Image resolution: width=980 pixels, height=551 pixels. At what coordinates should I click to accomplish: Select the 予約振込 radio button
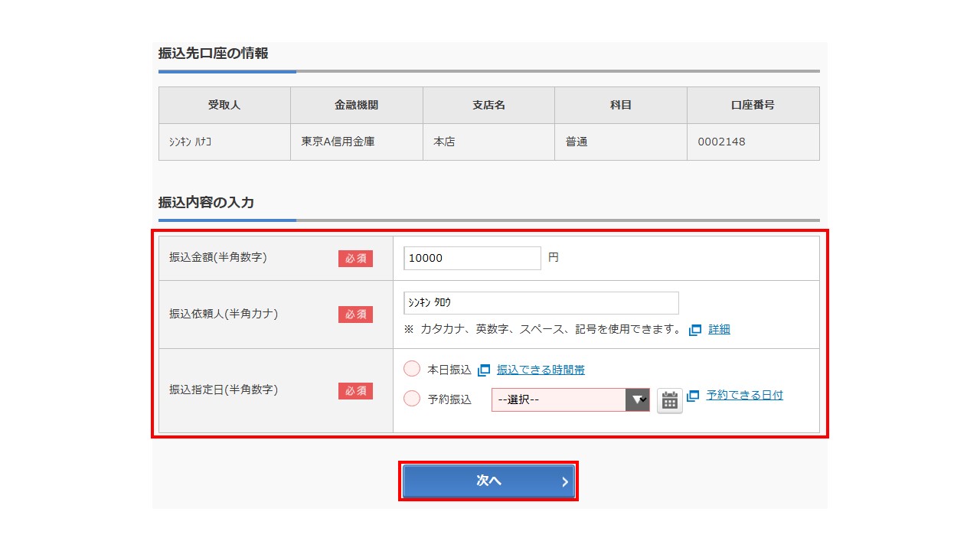point(412,398)
